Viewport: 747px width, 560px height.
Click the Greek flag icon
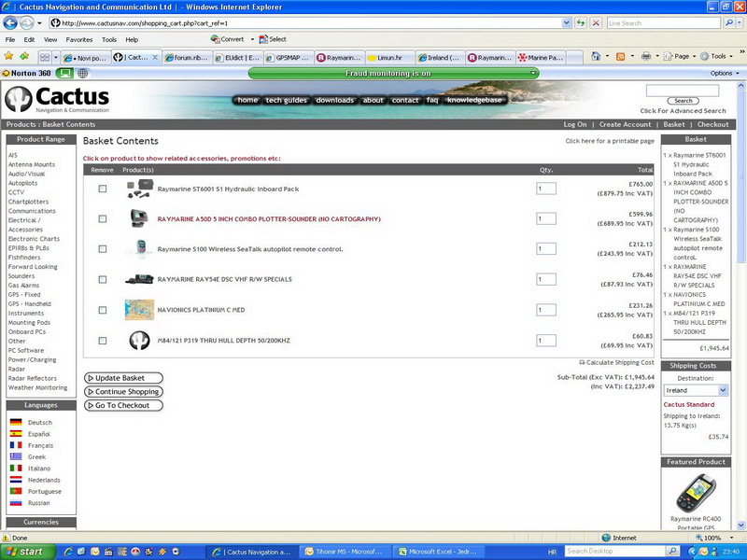click(16, 456)
